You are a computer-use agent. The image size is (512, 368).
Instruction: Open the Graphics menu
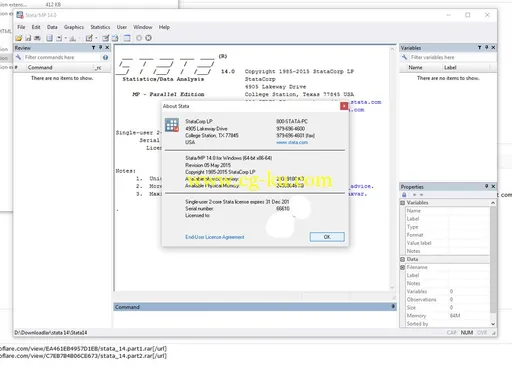tap(74, 27)
